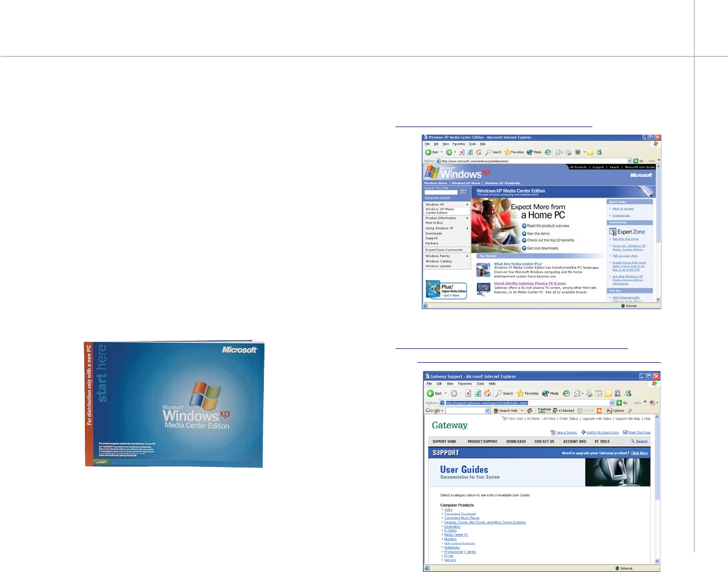Image resolution: width=728 pixels, height=572 pixels.
Task: Click Go button in Gateway Support address bar
Action: coord(622,403)
